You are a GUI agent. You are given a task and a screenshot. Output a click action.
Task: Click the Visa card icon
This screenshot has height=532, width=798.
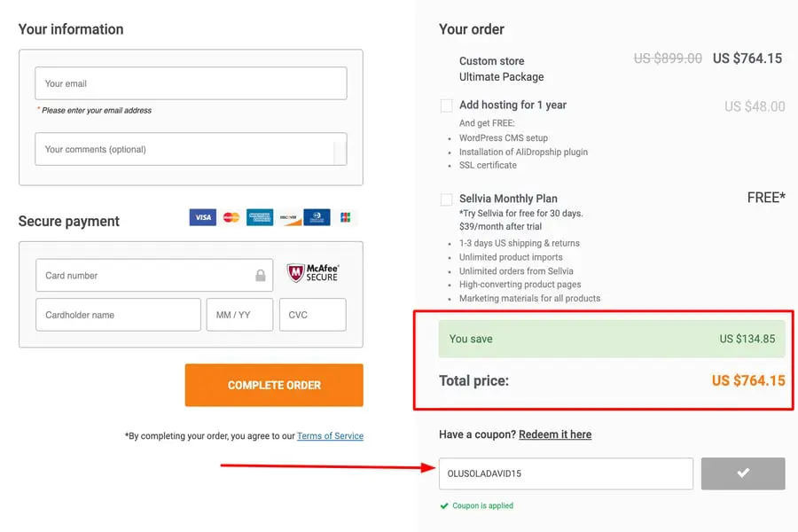[x=202, y=217]
